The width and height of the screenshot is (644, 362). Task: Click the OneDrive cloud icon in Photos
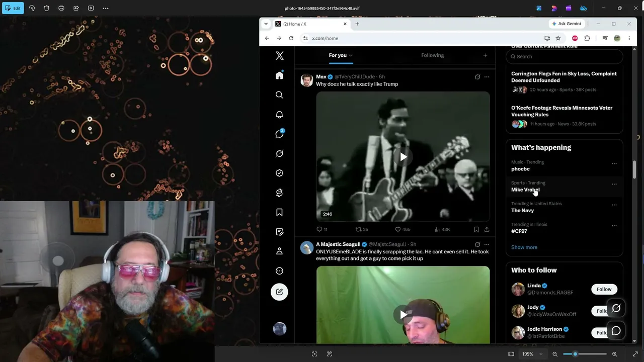pos(584,8)
